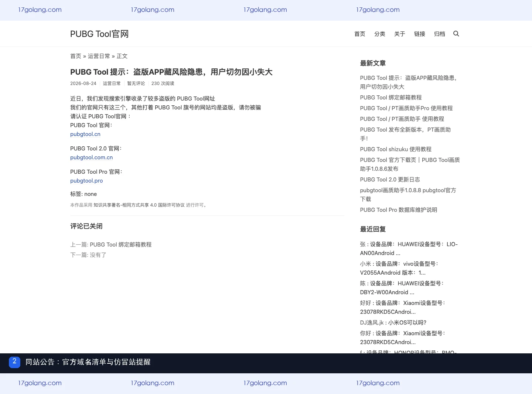The width and height of the screenshot is (532, 394).
Task: Open the search icon in header
Action: point(456,34)
